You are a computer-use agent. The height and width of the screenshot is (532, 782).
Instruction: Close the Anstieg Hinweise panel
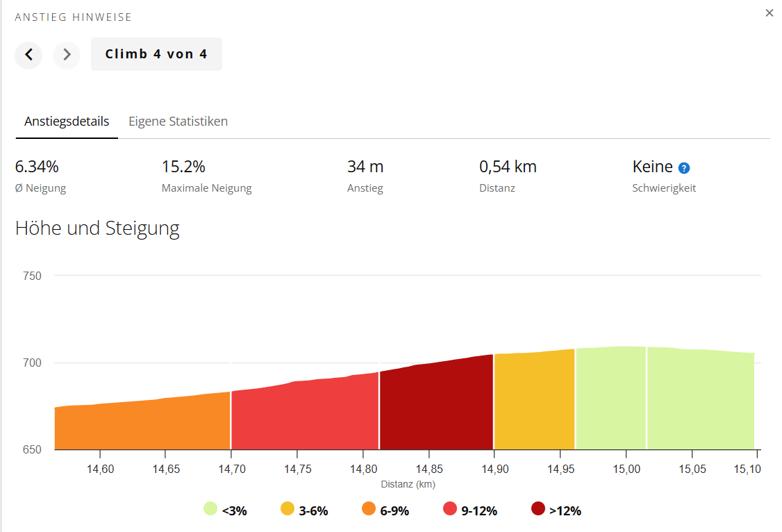click(x=769, y=13)
